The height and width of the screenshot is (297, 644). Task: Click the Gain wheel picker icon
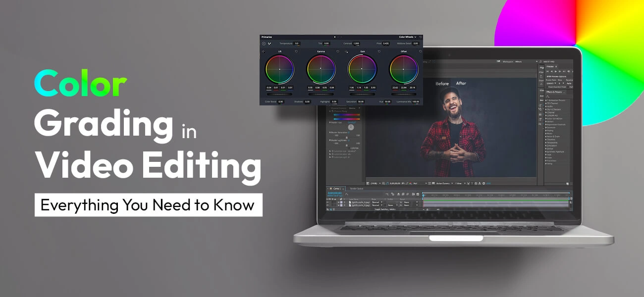point(347,51)
